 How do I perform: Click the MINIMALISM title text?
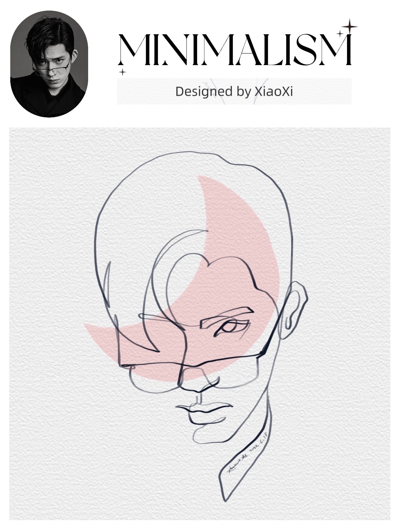click(235, 50)
